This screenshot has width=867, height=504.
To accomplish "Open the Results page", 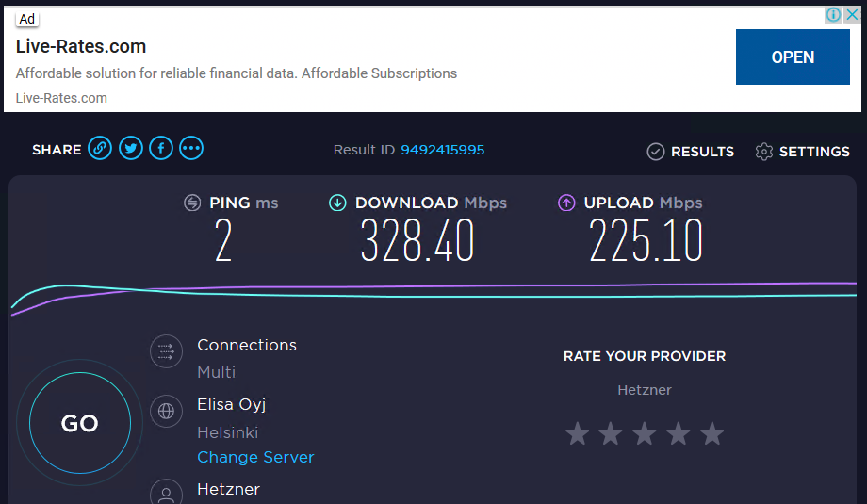I will pyautogui.click(x=691, y=152).
